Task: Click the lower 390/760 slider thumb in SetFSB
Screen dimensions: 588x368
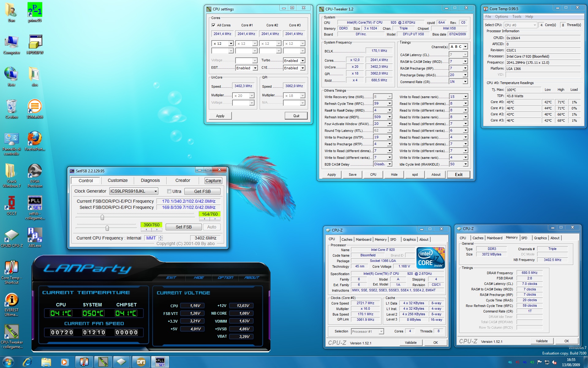Action: [107, 228]
